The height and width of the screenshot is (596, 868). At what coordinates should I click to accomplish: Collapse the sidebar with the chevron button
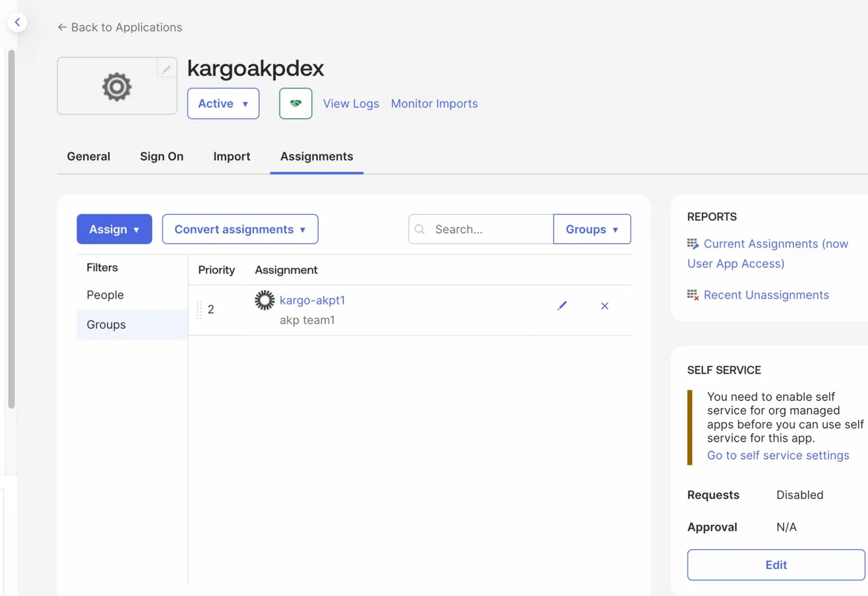click(x=17, y=22)
